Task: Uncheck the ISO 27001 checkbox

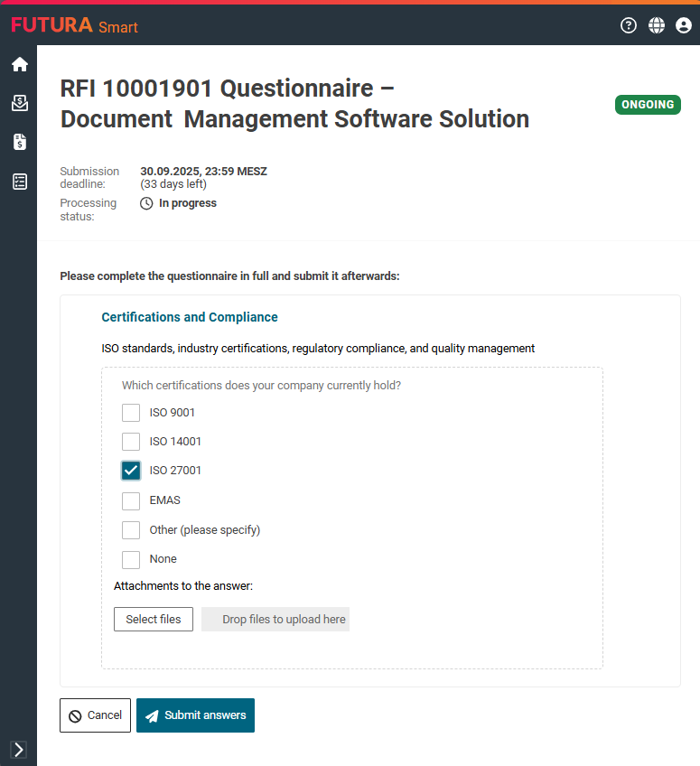Action: tap(131, 471)
